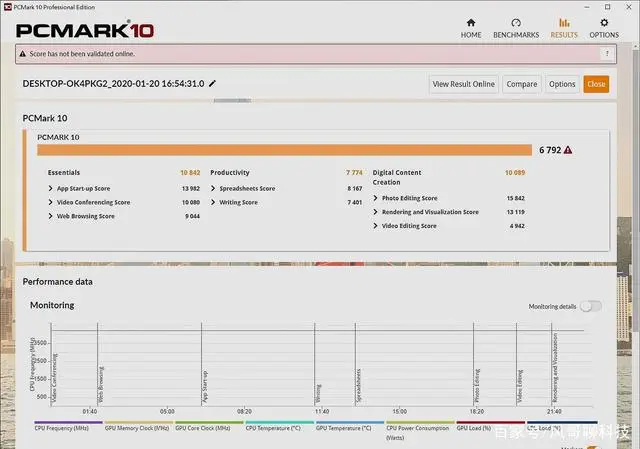Toggle GPU Memory Clock legend series

click(138, 426)
